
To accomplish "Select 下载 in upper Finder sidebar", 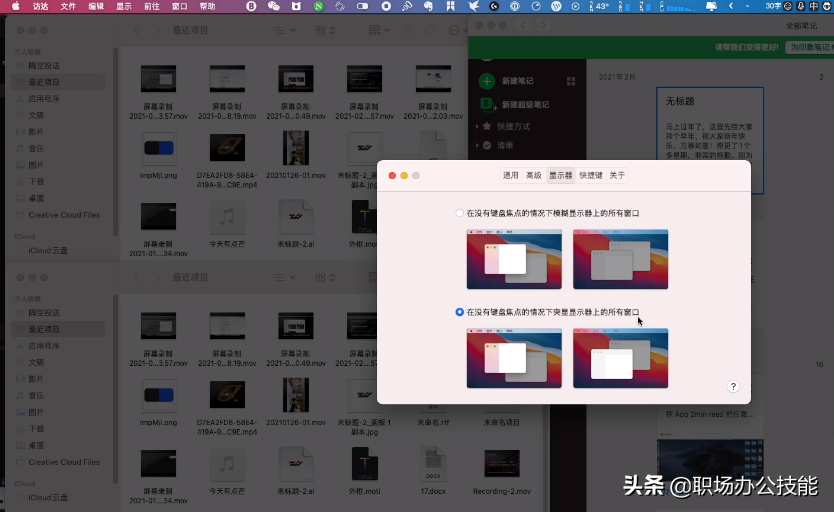I will click(x=57, y=182).
